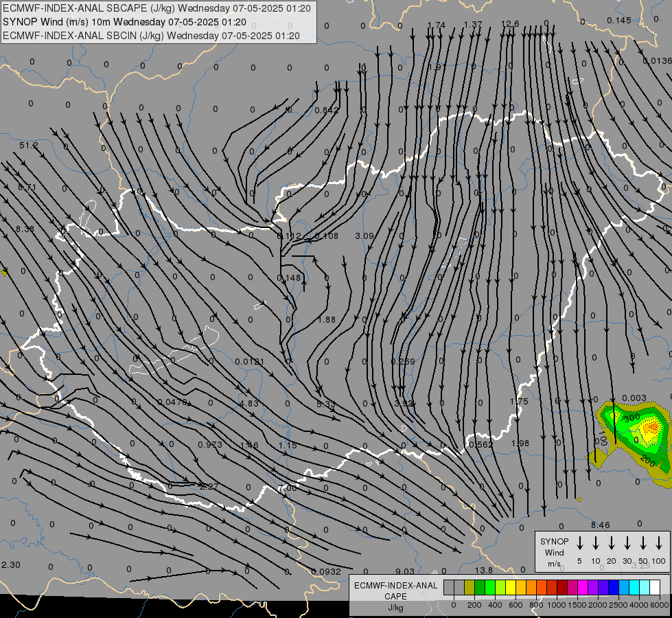Click the SYNOP Wind 10m title line
672x618 pixels.
[125, 22]
